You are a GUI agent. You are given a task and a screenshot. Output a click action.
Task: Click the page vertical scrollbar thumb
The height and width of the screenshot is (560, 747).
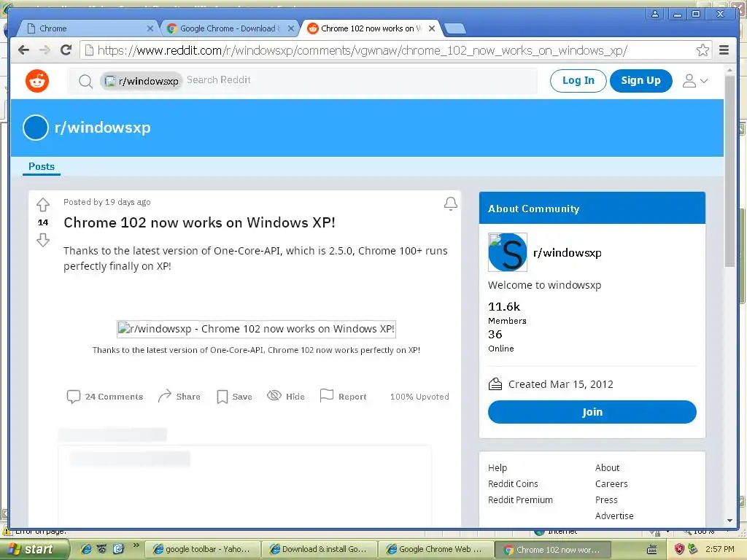[729, 171]
